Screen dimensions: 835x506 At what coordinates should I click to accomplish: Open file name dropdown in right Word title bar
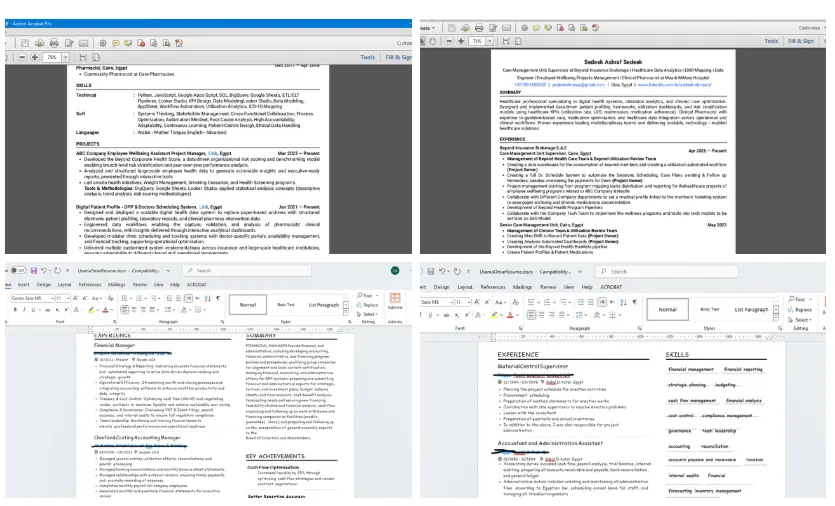pos(579,272)
